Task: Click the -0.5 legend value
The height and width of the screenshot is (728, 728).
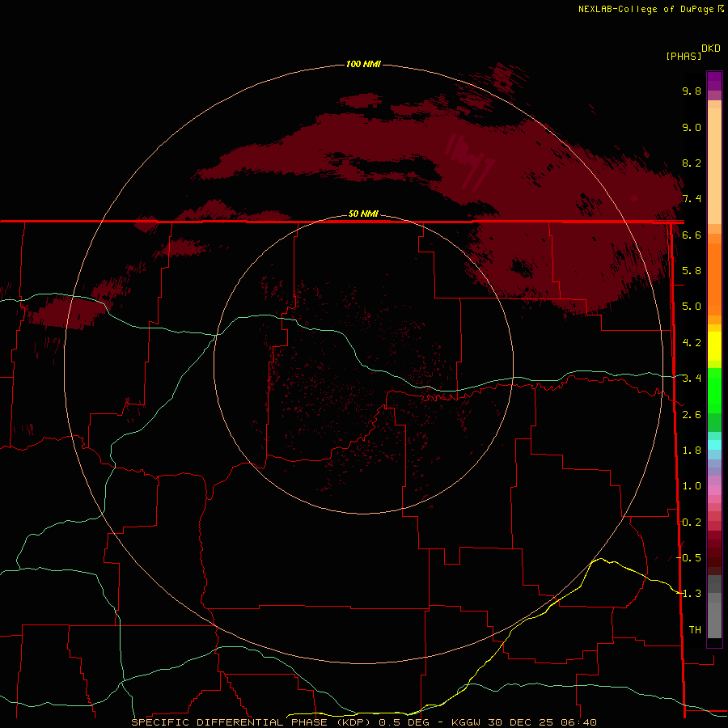Action: 688,558
